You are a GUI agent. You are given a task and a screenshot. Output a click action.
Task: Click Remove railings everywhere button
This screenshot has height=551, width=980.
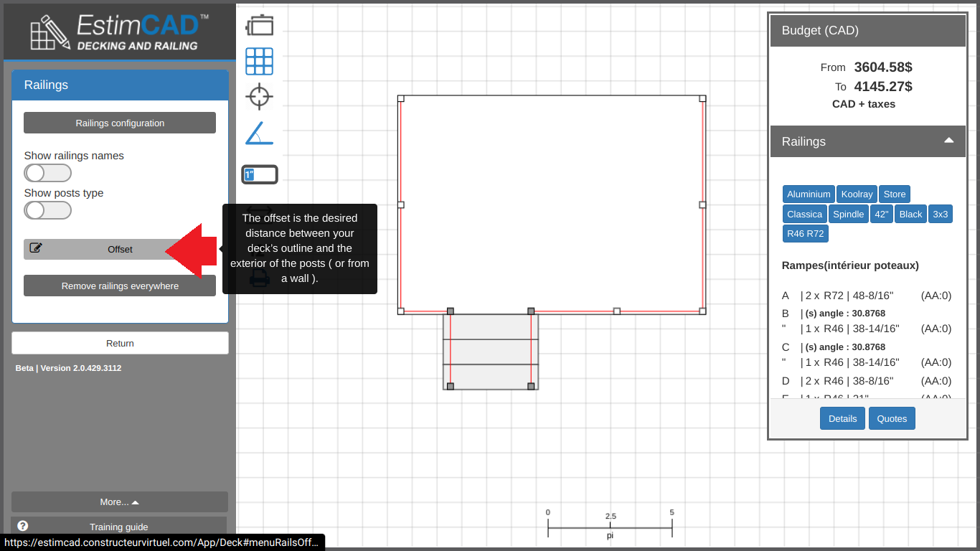tap(120, 286)
